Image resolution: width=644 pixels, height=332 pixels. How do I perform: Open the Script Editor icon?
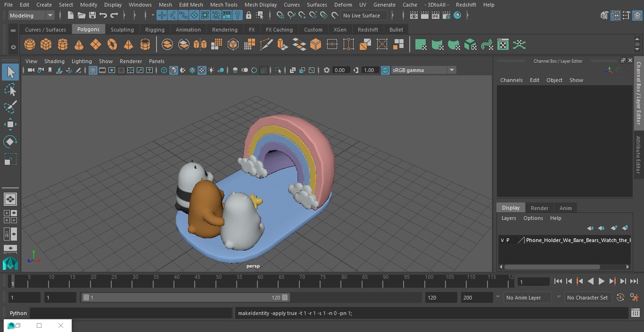pyautogui.click(x=635, y=313)
